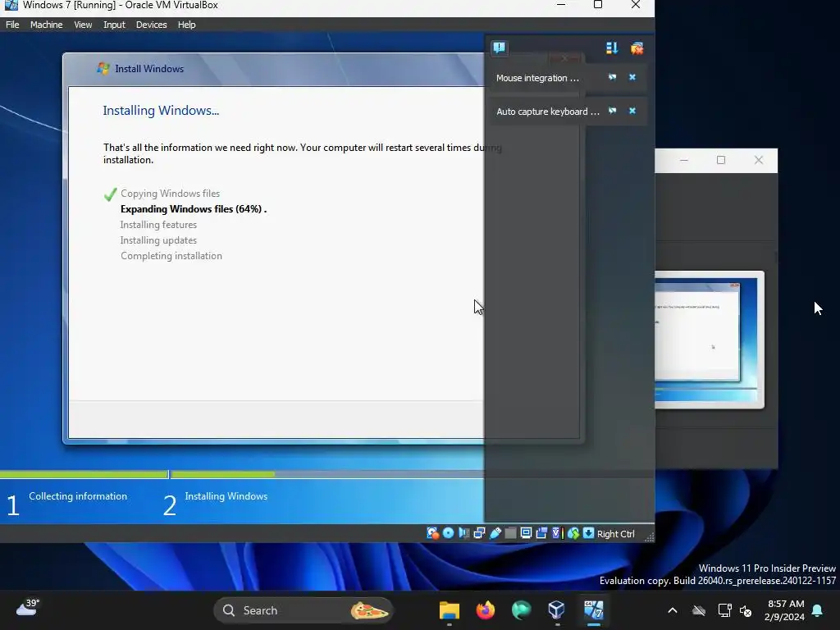Expand the Auto capture keyboard notification text
This screenshot has width=840, height=630.
point(547,112)
